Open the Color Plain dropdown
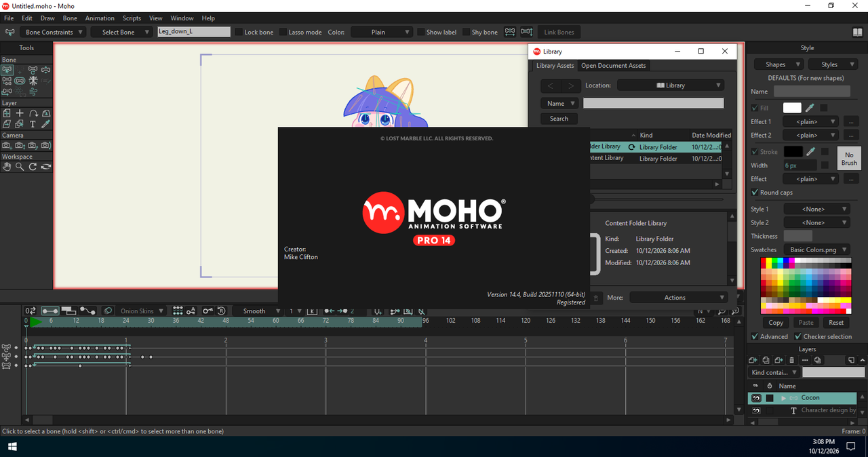This screenshot has height=457, width=868. coord(381,32)
